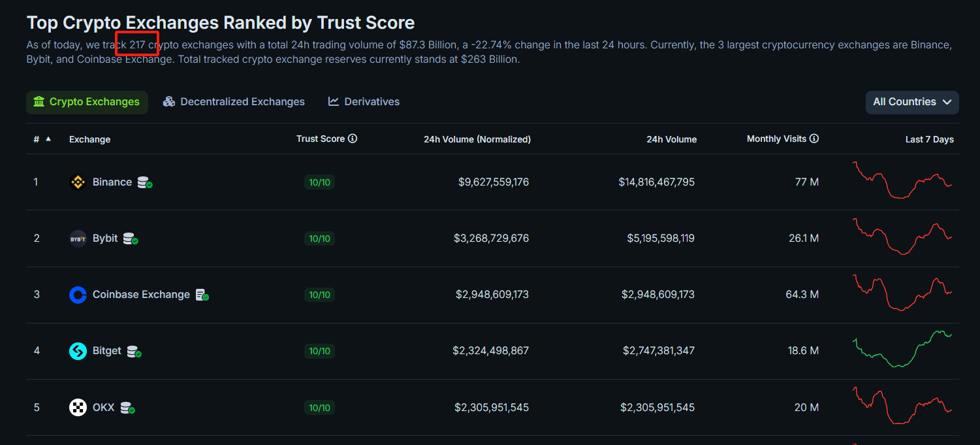Click the verified document icon beside Coinbase Exchange

[x=202, y=295]
